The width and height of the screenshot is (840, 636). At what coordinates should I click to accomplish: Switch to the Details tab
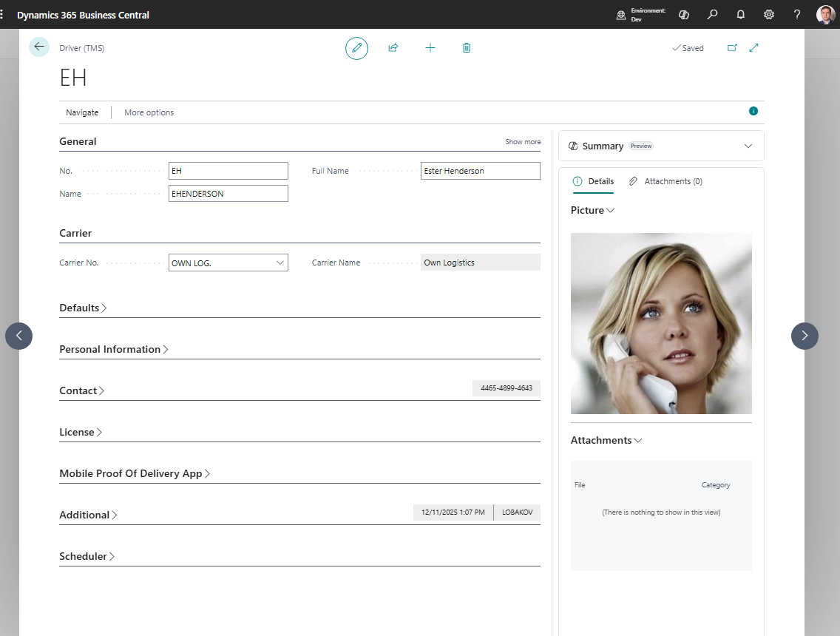[593, 181]
